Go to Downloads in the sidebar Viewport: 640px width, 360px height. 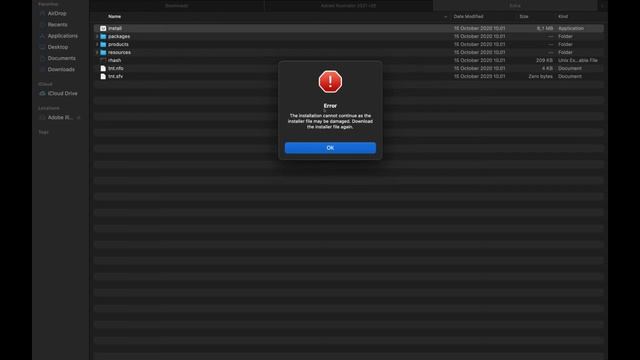[61, 69]
